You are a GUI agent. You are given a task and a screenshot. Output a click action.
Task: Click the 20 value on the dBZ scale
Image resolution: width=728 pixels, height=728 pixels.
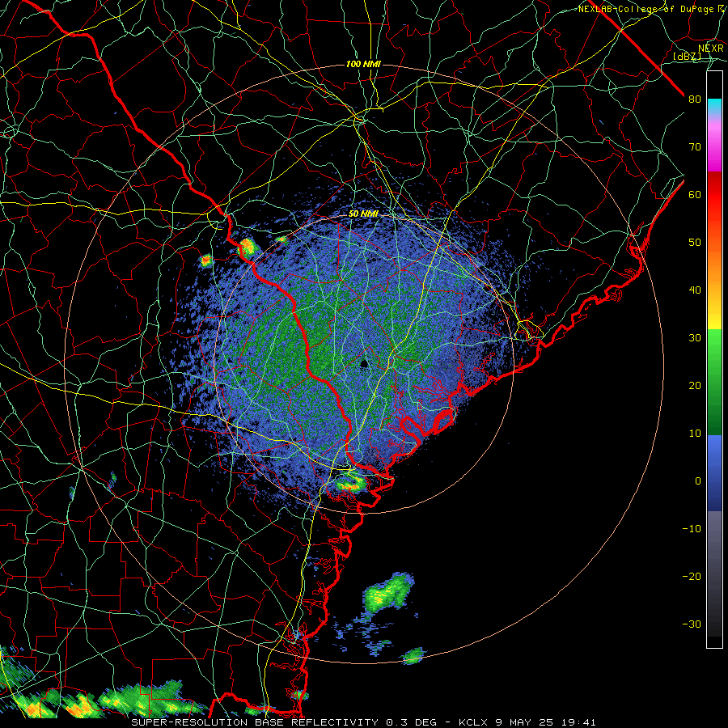coord(695,385)
